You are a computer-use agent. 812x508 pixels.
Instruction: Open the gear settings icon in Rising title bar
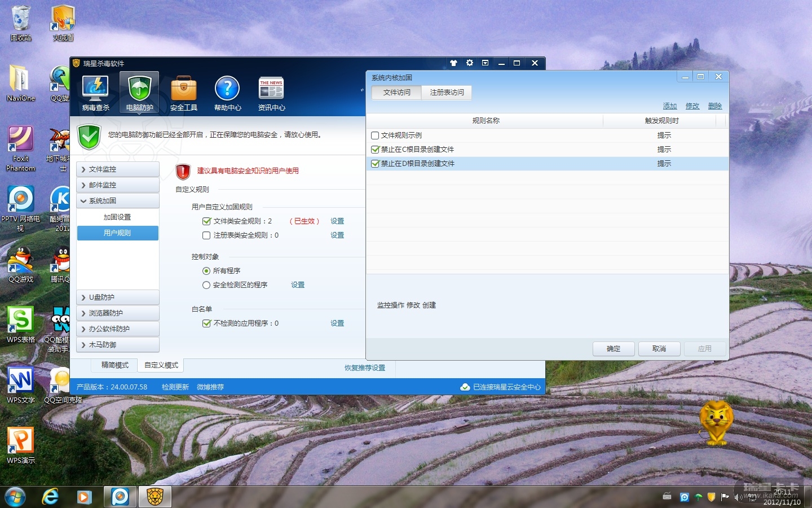coord(470,63)
